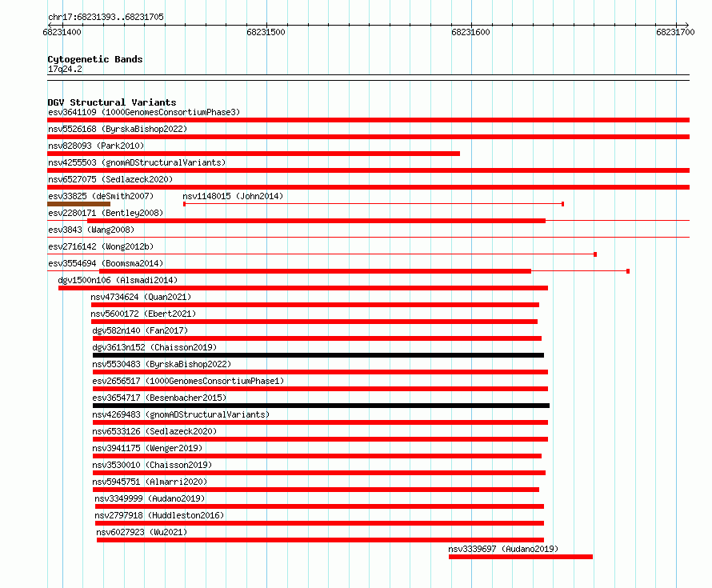
Task: Select the 17q24.2 band label
Action: pyautogui.click(x=65, y=69)
